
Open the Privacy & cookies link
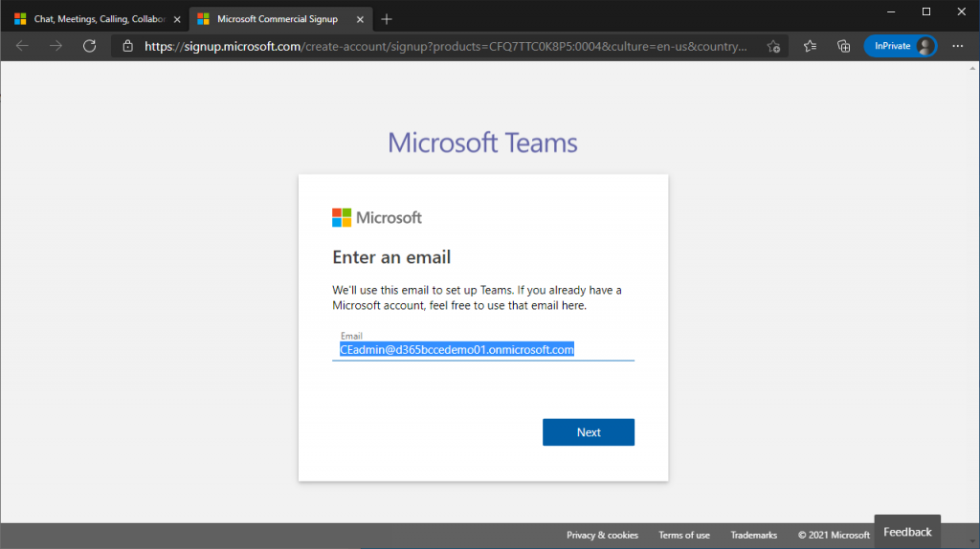pos(602,536)
